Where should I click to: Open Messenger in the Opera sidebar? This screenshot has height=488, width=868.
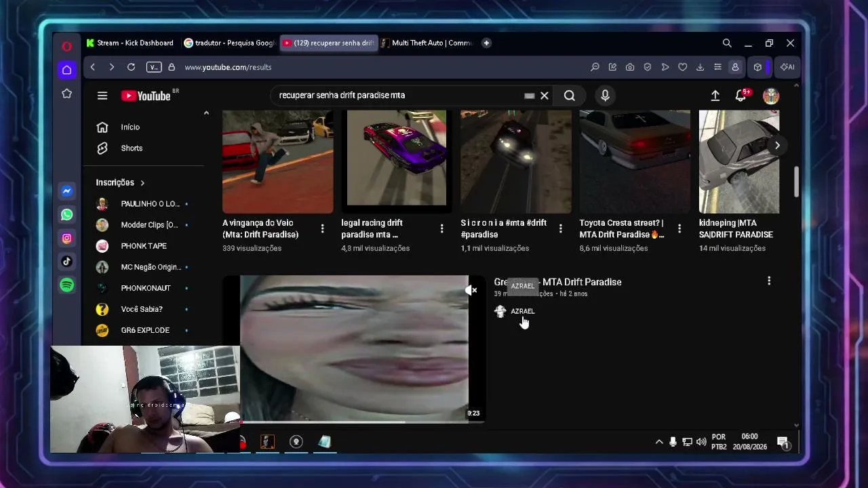66,192
